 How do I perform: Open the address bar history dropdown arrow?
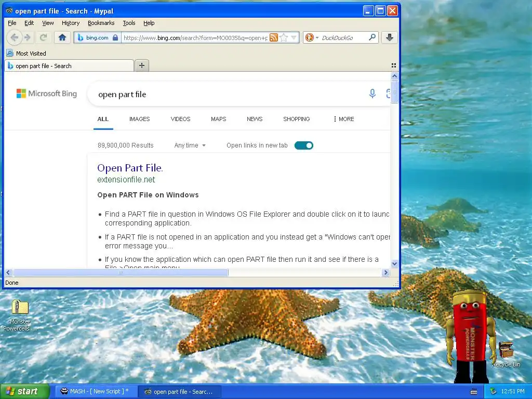tap(294, 37)
